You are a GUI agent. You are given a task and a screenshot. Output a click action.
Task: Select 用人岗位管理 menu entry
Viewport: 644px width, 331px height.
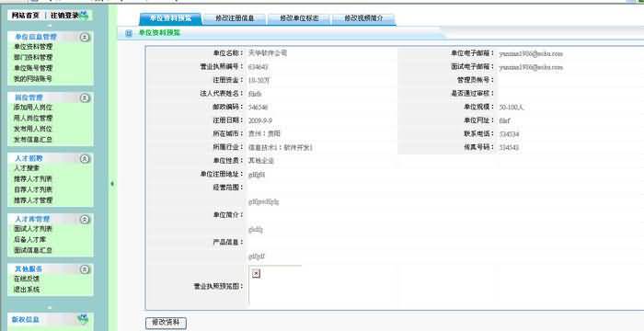[33, 119]
